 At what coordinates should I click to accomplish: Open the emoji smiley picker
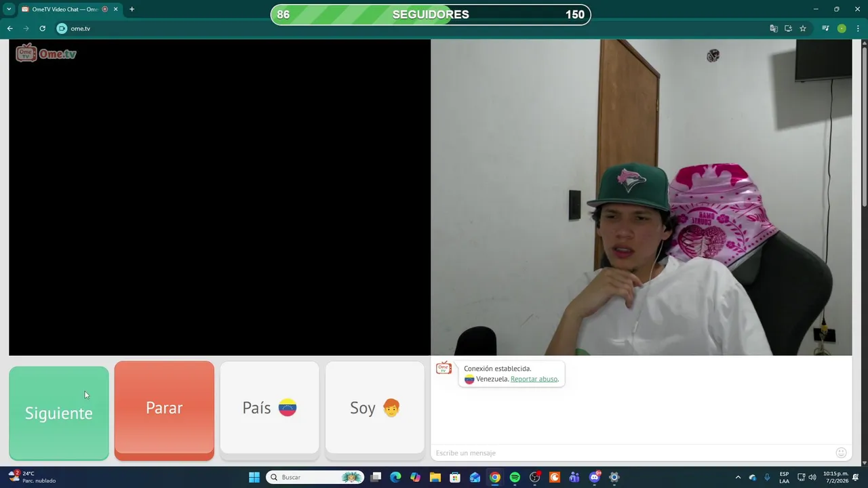[x=842, y=453]
